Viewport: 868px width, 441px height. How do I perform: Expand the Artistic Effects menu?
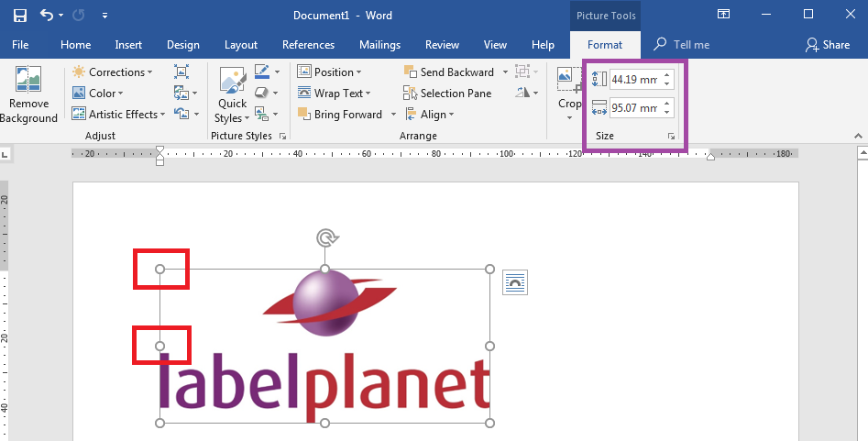click(119, 114)
